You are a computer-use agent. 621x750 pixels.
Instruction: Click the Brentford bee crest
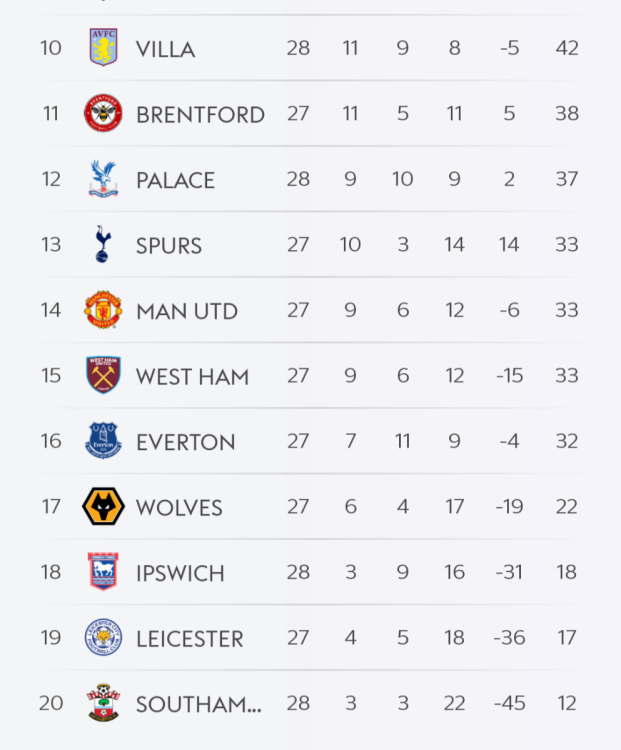coord(102,114)
